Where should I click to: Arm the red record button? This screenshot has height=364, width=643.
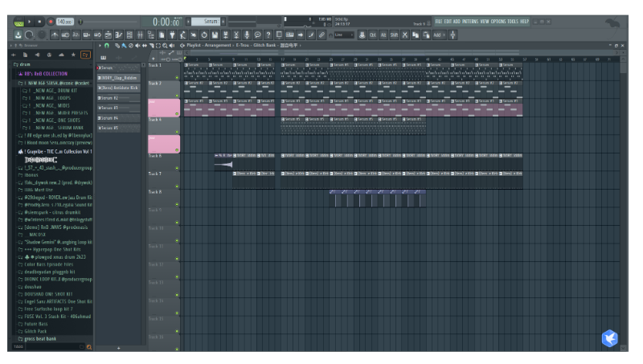tap(51, 22)
